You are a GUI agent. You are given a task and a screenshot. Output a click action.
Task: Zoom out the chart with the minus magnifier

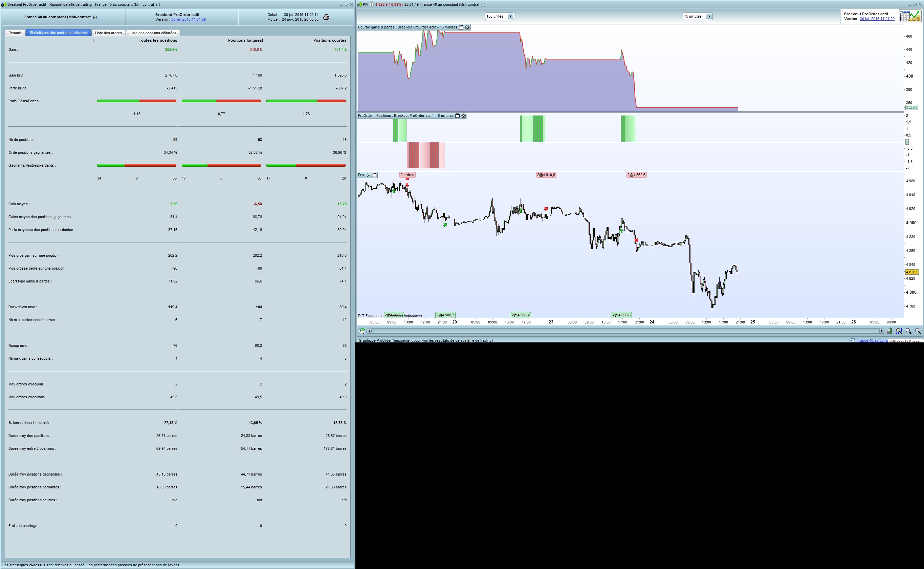[x=908, y=331]
